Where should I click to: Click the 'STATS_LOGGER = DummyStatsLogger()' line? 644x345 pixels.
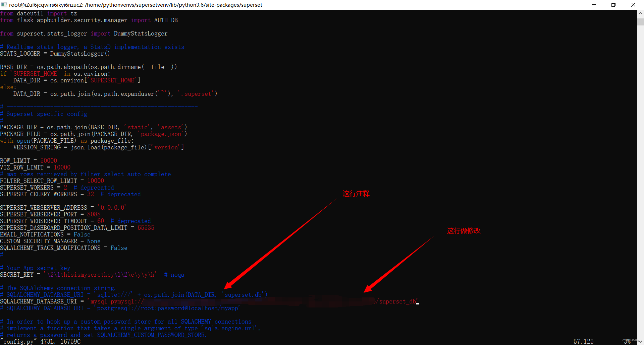pyautogui.click(x=55, y=54)
